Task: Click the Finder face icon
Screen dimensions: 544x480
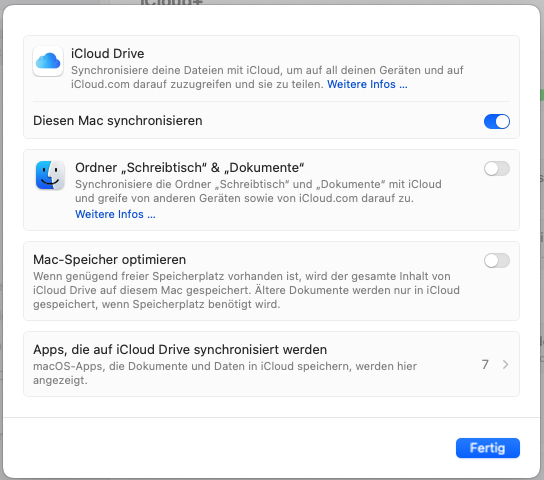Action: click(50, 175)
